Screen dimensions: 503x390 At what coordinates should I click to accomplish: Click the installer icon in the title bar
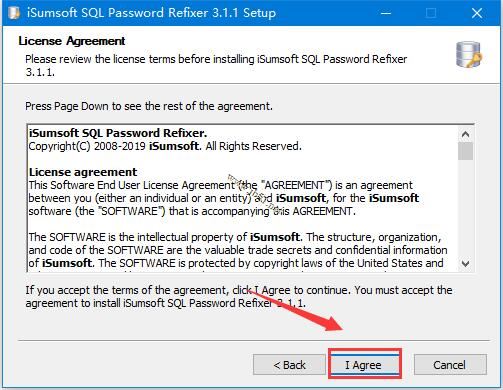click(14, 13)
